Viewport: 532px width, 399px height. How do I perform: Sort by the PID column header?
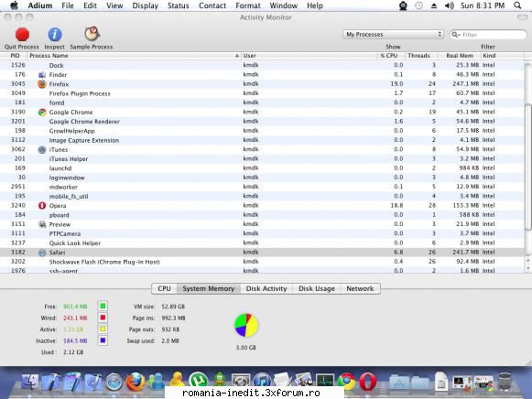[15, 56]
